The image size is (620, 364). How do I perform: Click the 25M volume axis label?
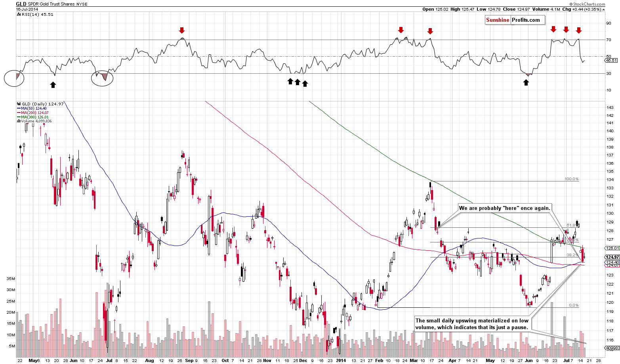tap(11, 301)
